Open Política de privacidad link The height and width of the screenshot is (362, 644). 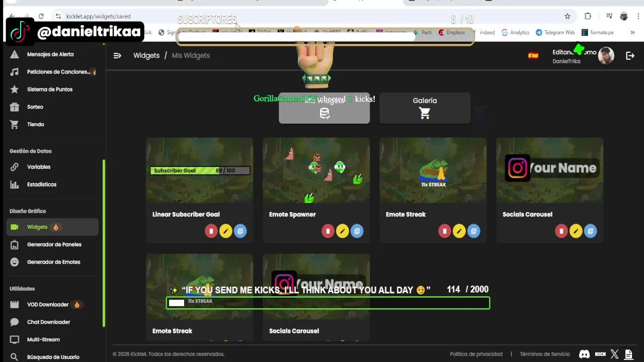(476, 354)
